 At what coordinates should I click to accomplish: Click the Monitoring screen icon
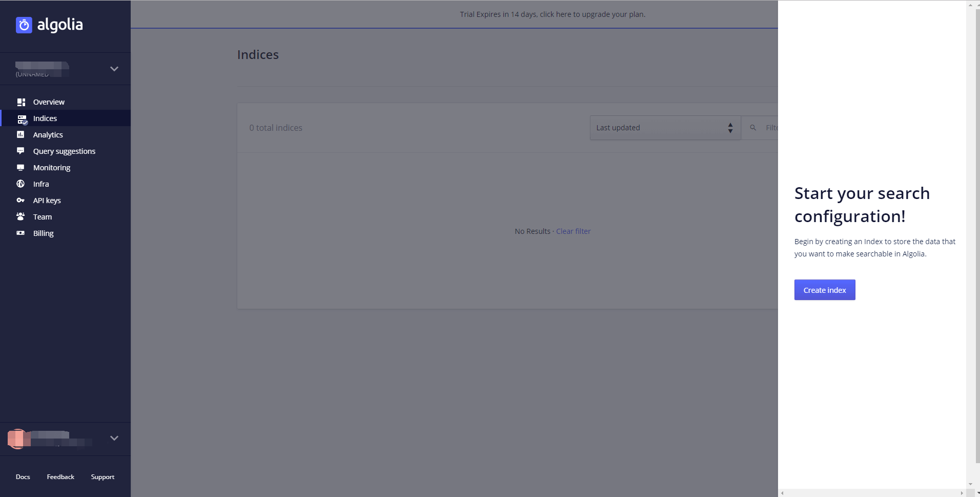[21, 168]
